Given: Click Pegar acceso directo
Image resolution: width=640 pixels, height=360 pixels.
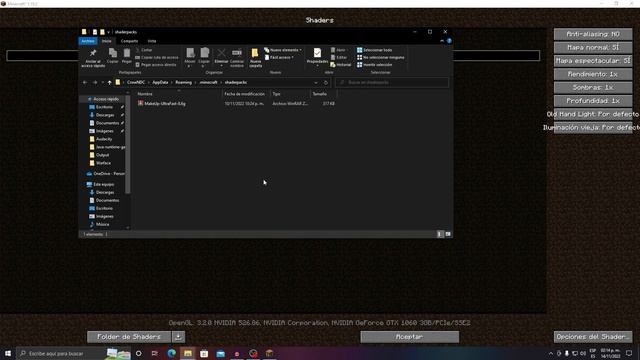Looking at the screenshot, I should pos(156,64).
